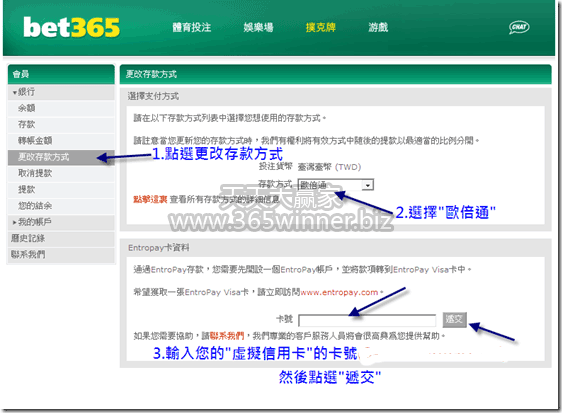Click the 點擊這裏 red link
The width and height of the screenshot is (562, 413).
click(150, 199)
